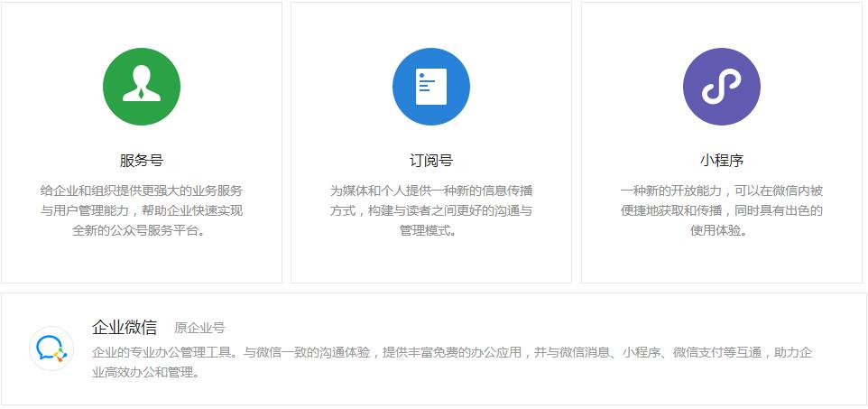Click the purple 小程序 link icon
The height and width of the screenshot is (409, 868).
point(721,87)
